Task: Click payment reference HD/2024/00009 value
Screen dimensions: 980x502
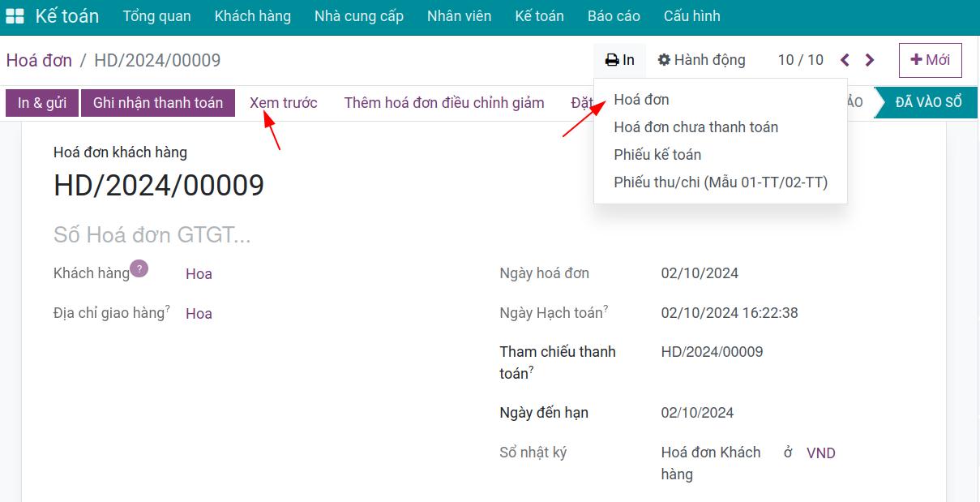Action: click(713, 352)
